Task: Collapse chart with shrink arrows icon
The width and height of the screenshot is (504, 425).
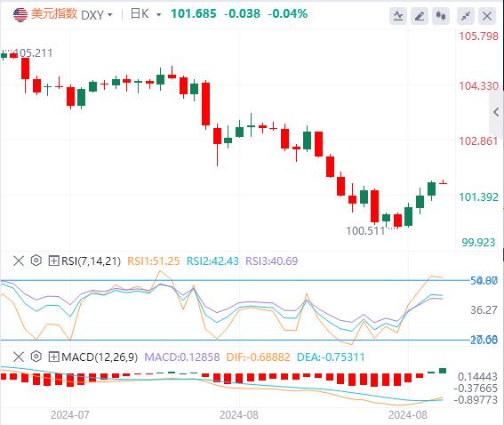Action: (466, 15)
